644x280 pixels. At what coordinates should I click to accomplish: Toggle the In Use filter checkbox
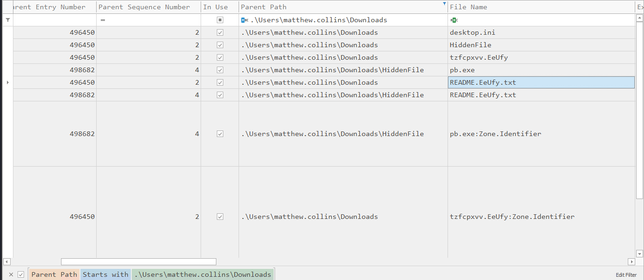pos(220,20)
